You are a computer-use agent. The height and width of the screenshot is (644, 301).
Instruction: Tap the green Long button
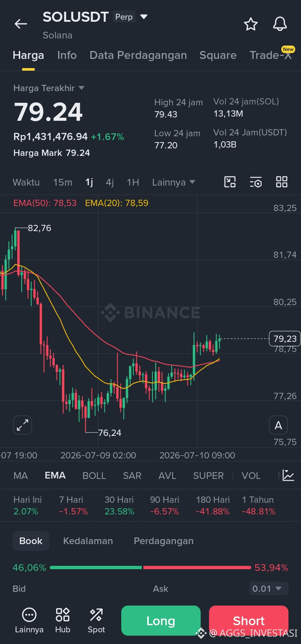(161, 621)
